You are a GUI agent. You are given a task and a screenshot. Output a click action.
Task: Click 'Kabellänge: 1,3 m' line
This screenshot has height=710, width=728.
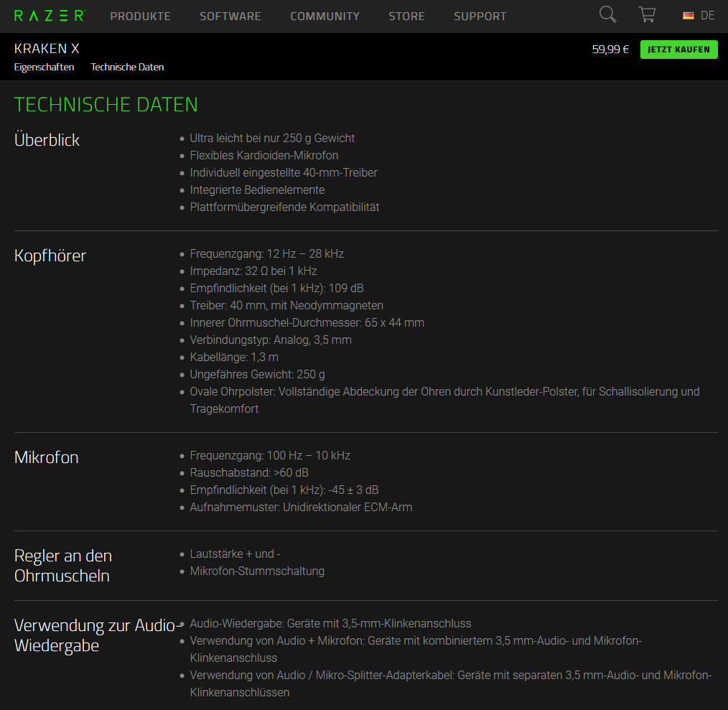pos(234,357)
